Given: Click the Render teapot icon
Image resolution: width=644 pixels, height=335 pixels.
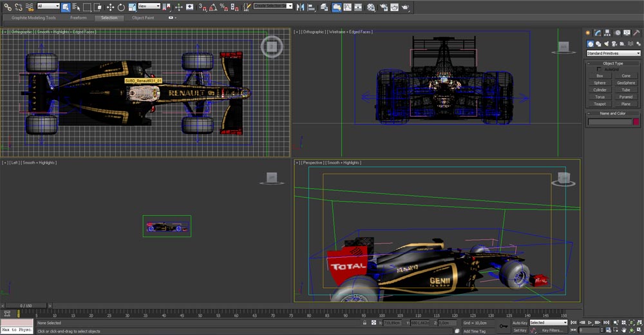Looking at the screenshot, I should click(405, 7).
